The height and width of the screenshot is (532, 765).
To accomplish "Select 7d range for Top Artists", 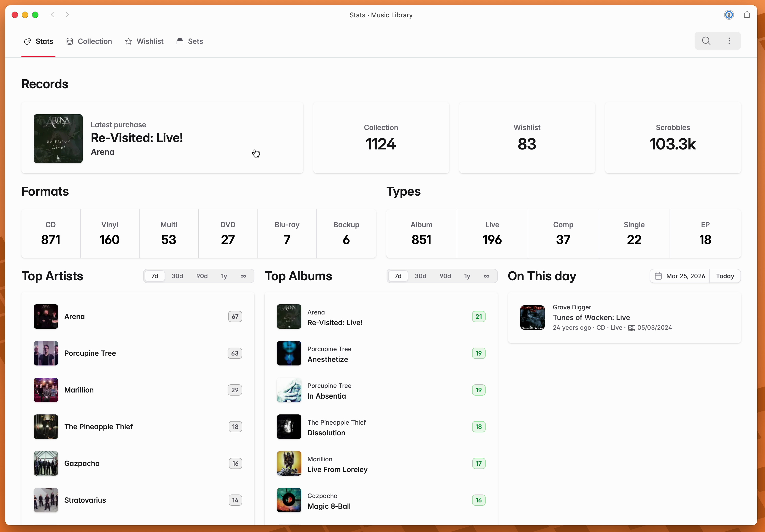I will [155, 276].
